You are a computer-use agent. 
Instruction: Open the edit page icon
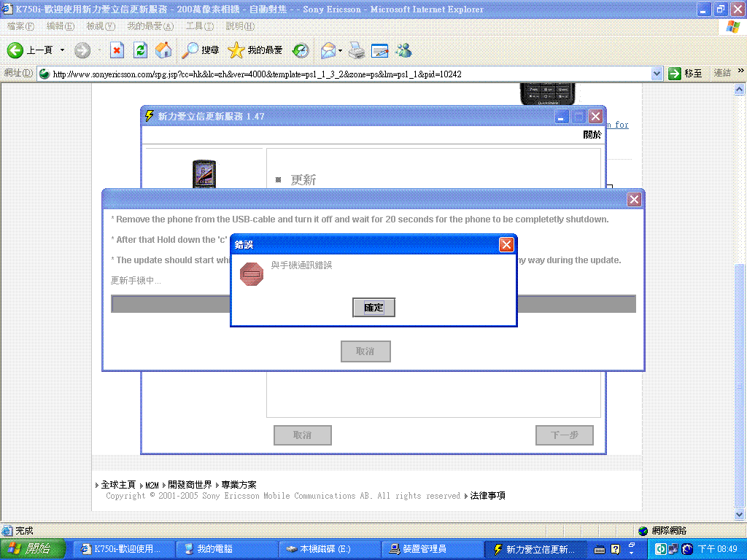point(379,50)
